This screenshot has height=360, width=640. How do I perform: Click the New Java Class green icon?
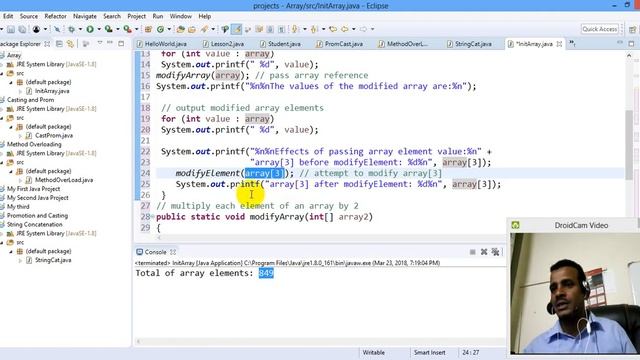pyautogui.click(x=160, y=29)
